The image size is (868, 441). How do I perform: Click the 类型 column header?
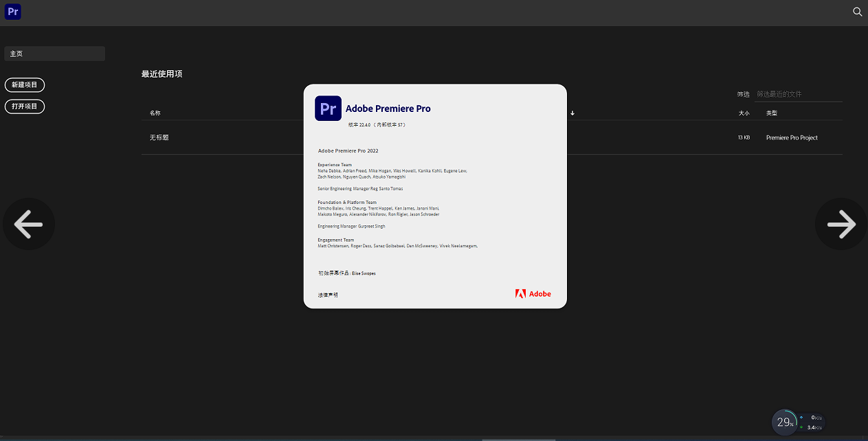771,113
